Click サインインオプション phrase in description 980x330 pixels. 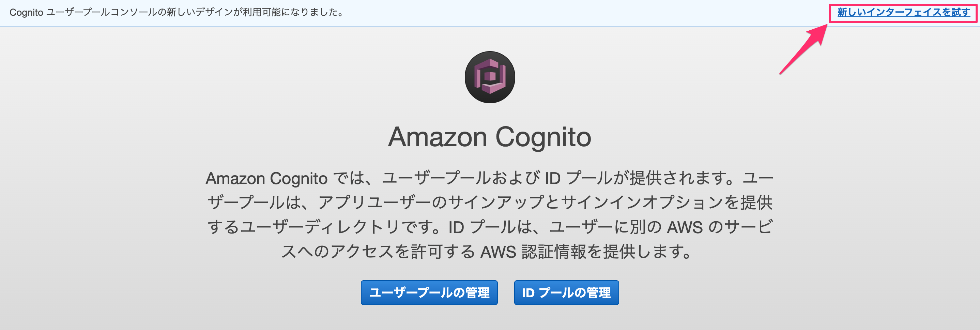(x=642, y=202)
